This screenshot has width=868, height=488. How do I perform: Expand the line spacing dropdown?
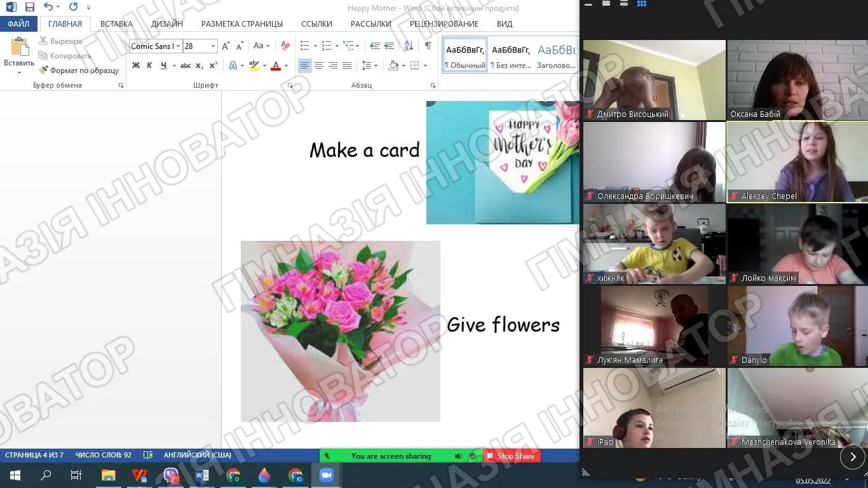click(x=369, y=65)
